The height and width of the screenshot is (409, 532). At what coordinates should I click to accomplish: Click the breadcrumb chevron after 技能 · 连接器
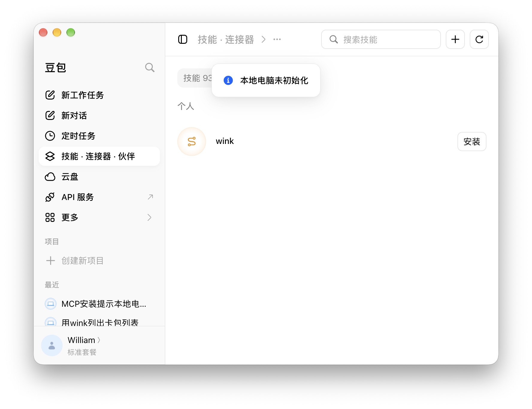263,39
